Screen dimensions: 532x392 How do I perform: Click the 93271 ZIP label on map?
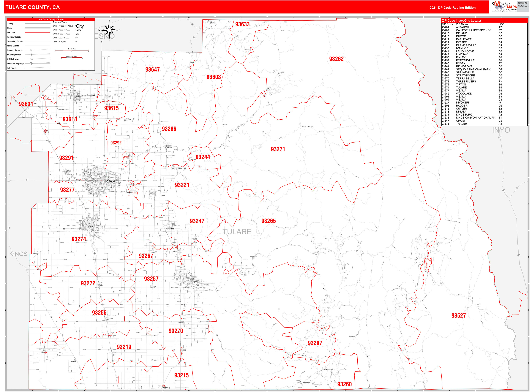pyautogui.click(x=278, y=149)
